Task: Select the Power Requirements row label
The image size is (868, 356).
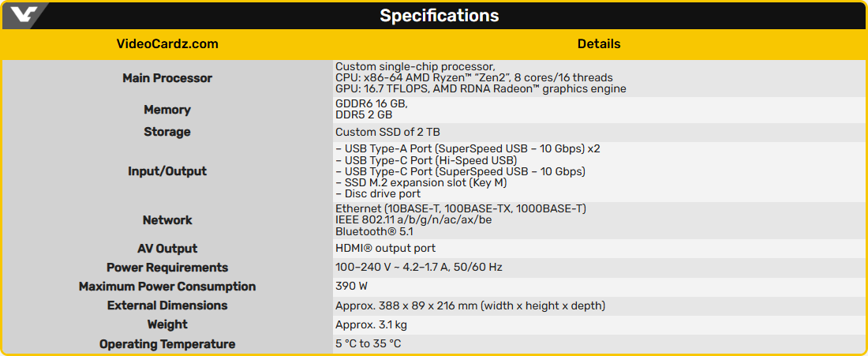Action: [167, 268]
